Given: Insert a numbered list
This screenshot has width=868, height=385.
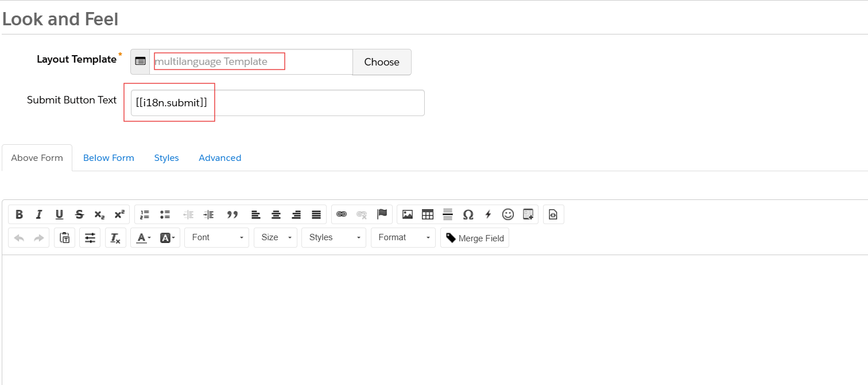Looking at the screenshot, I should (x=145, y=214).
